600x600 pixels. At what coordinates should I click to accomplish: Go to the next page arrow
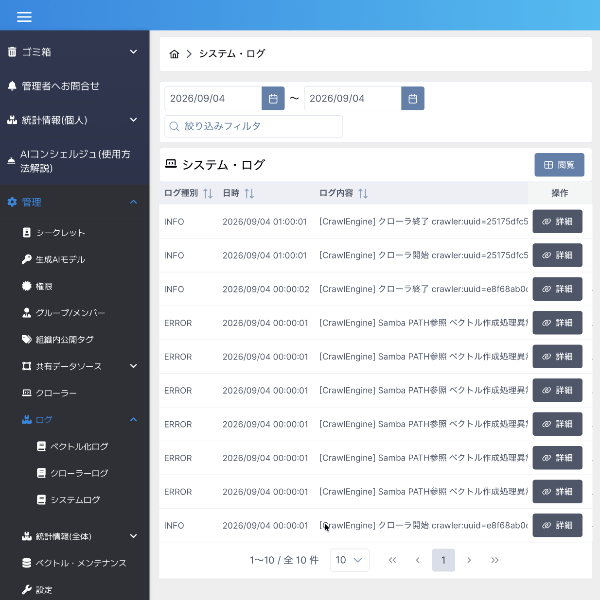click(x=469, y=560)
